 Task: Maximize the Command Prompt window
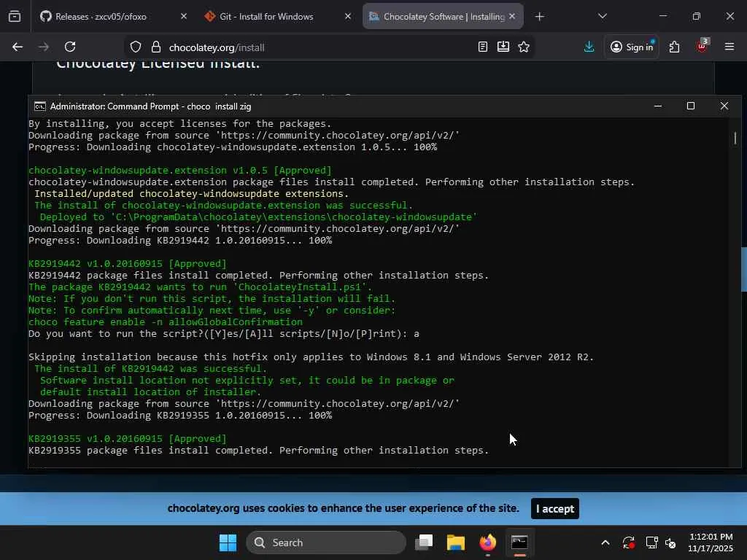coord(691,106)
